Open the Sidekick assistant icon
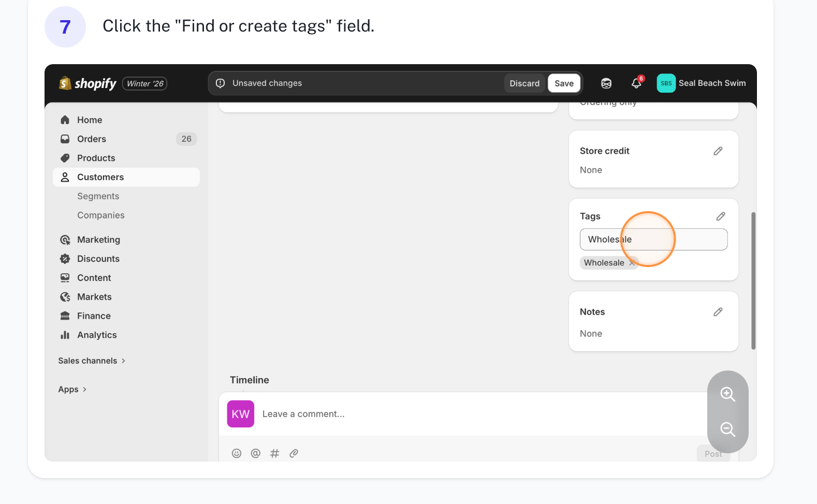Image resolution: width=817 pixels, height=504 pixels. (606, 83)
